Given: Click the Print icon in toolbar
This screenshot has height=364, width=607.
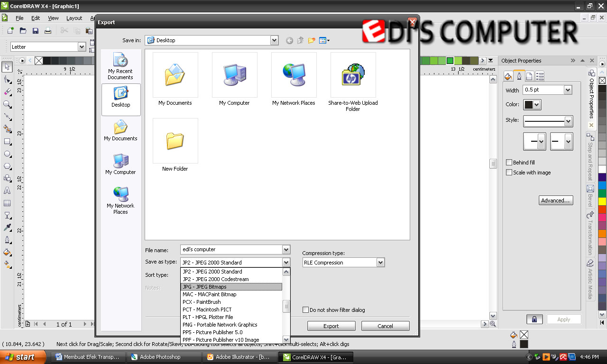Looking at the screenshot, I should click(47, 31).
